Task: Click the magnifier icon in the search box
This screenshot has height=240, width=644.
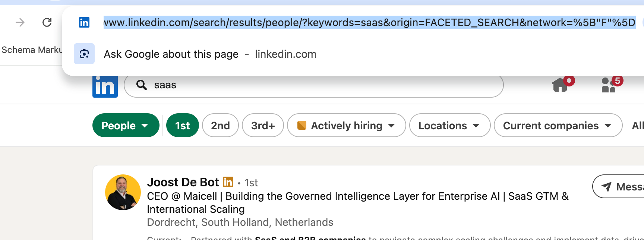Action: pos(141,85)
